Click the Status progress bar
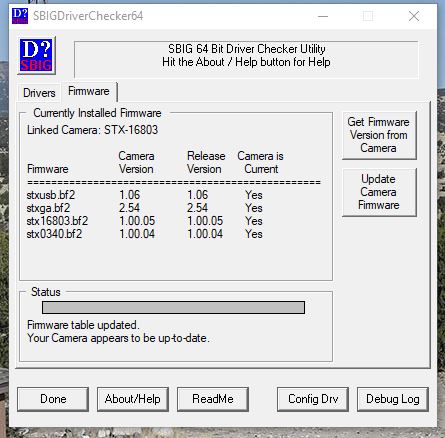445x438 pixels. pos(173,307)
